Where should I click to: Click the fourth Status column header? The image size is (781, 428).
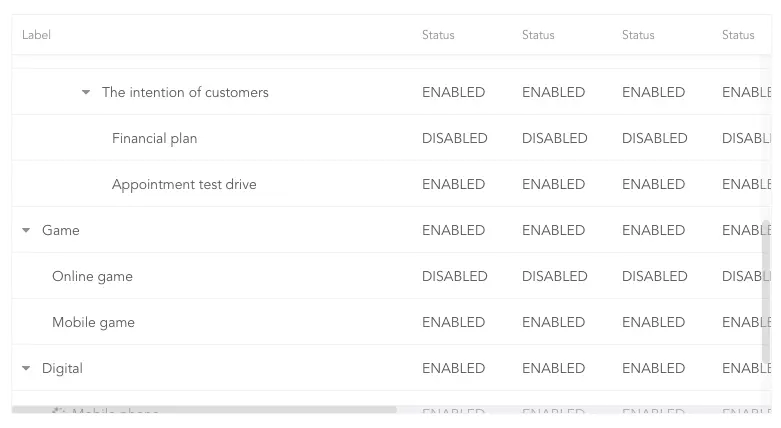coord(738,35)
